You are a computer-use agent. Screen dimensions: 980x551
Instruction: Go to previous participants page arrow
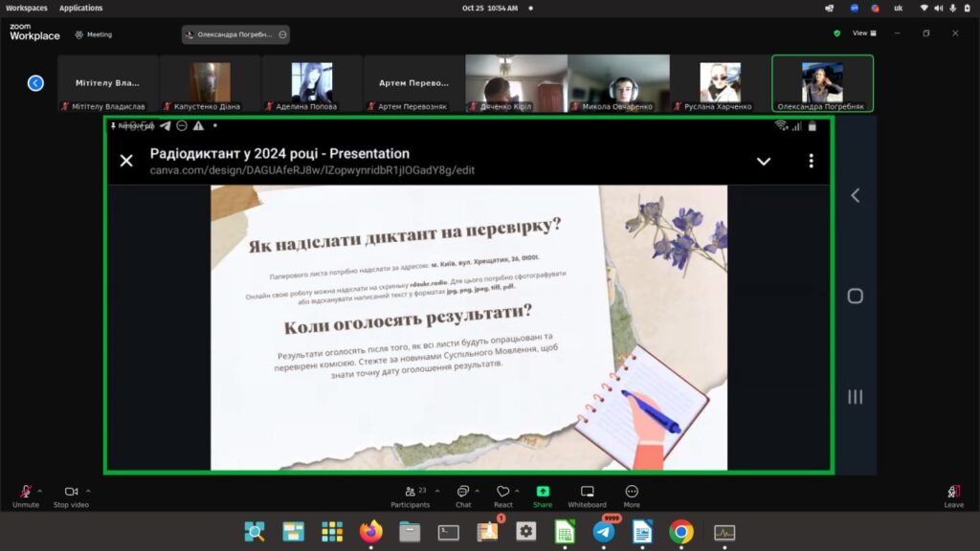[x=35, y=83]
